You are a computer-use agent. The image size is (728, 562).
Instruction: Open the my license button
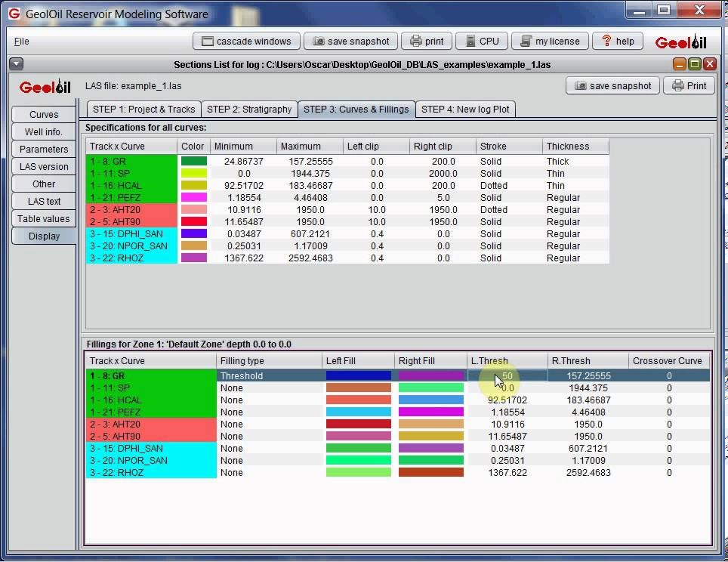point(550,42)
